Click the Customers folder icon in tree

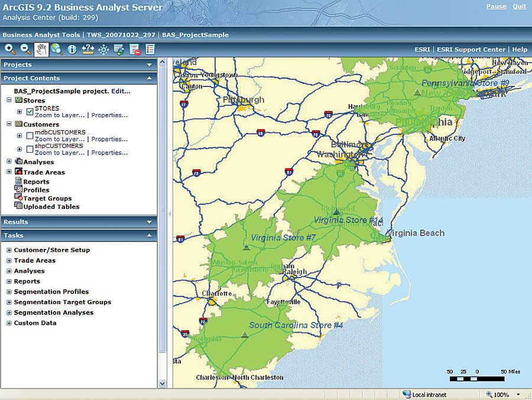click(19, 124)
